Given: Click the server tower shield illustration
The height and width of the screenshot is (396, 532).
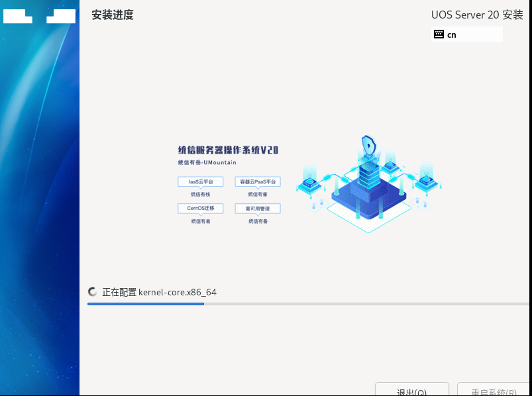Looking at the screenshot, I should (368, 184).
